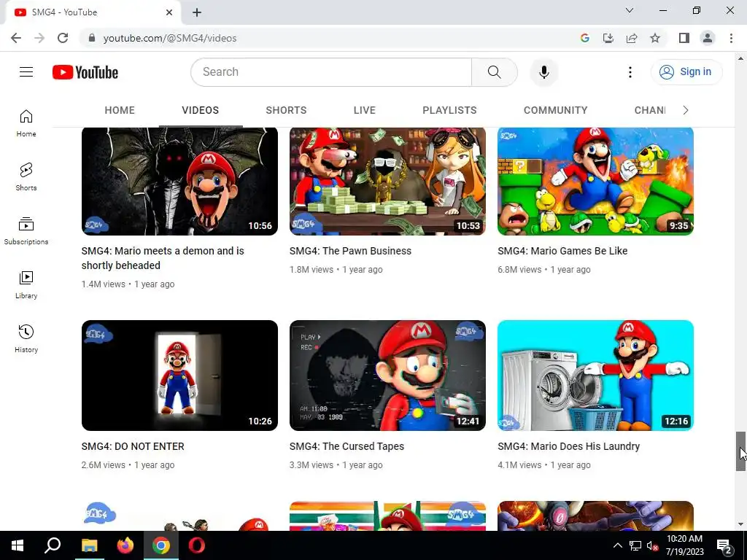
Task: Click the scrollbar up arrow
Action: 740,58
